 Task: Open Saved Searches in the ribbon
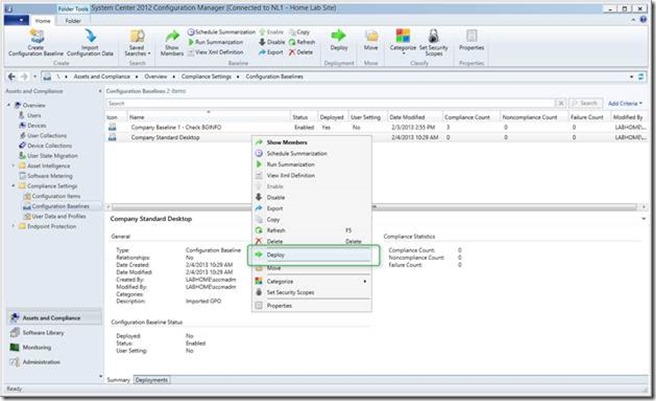point(137,42)
